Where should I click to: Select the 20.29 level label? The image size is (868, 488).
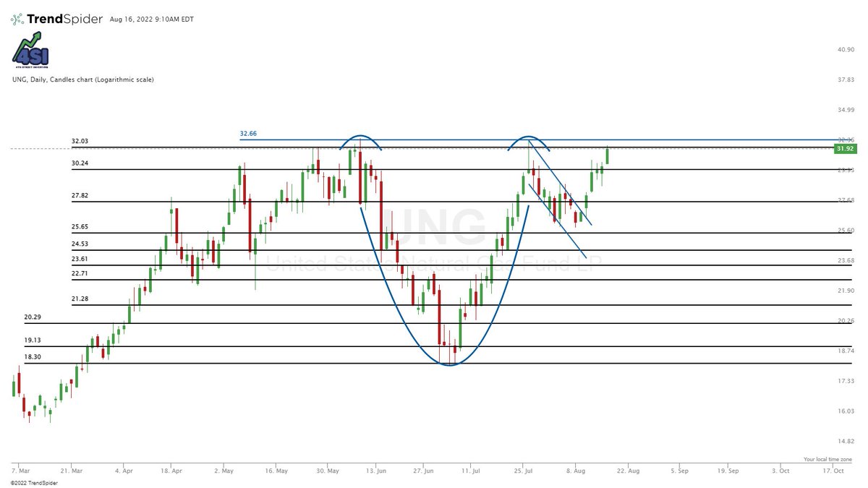33,317
